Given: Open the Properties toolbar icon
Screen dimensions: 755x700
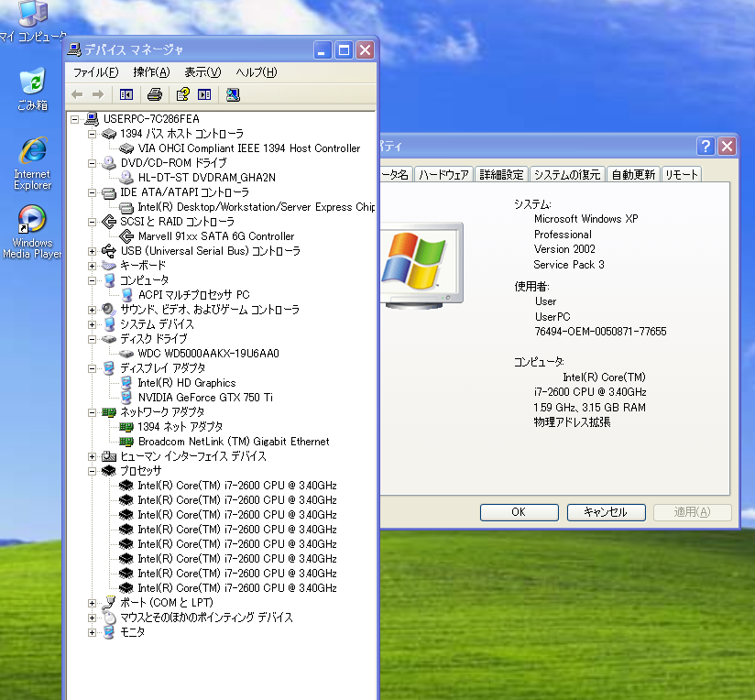Looking at the screenshot, I should pyautogui.click(x=183, y=94).
